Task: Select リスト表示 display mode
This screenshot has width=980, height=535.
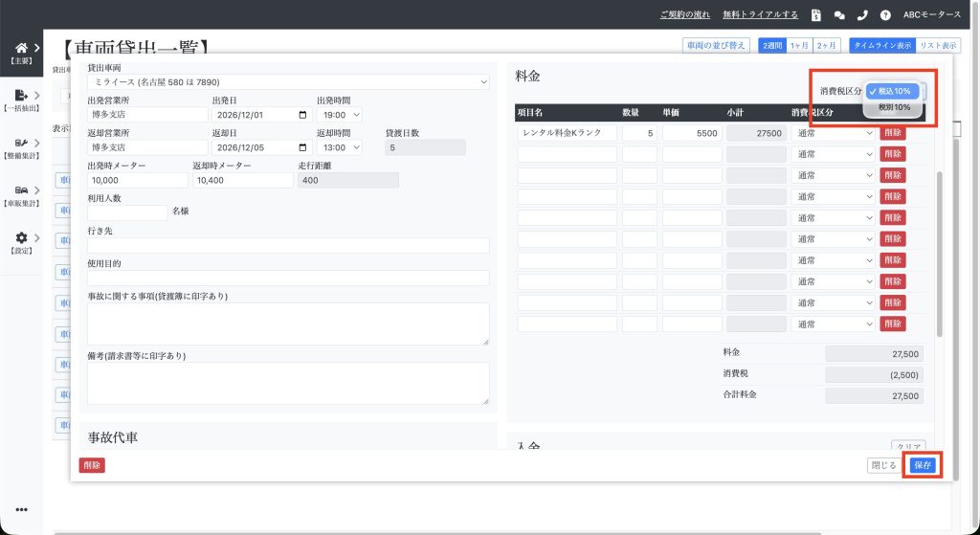Action: coord(938,46)
